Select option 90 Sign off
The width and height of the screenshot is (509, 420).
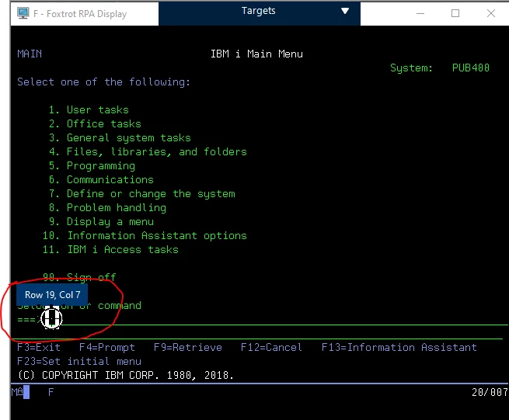coord(79,277)
